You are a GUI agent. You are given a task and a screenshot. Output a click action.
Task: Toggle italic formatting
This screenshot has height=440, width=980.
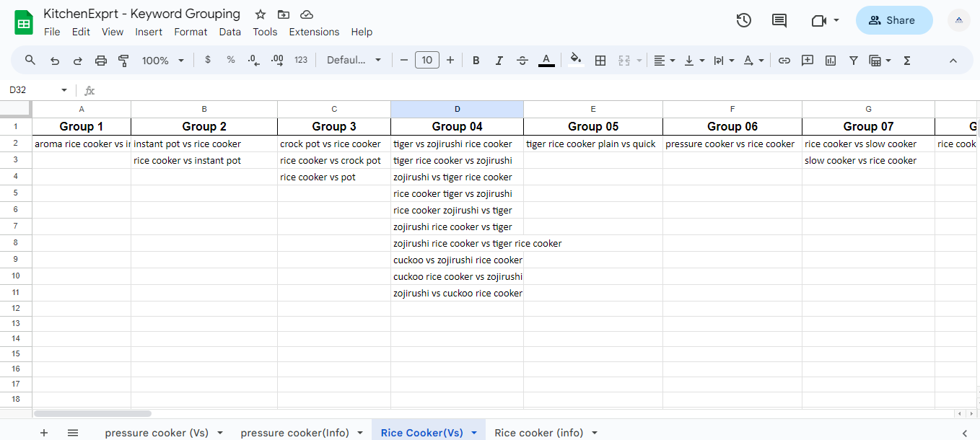point(499,61)
